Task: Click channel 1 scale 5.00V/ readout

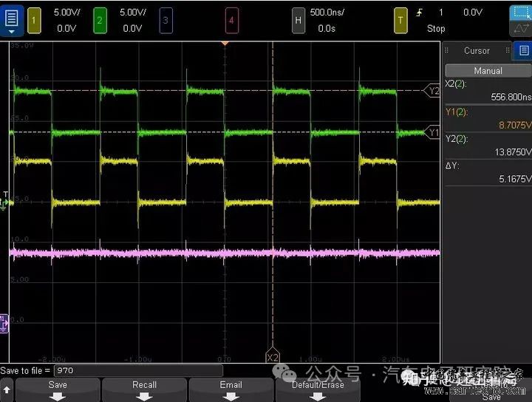Action: pos(67,13)
